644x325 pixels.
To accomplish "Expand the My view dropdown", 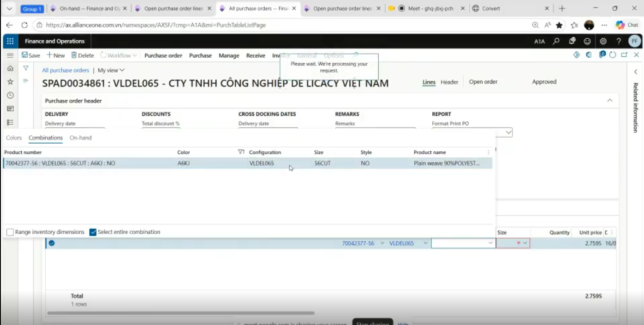I will (111, 70).
